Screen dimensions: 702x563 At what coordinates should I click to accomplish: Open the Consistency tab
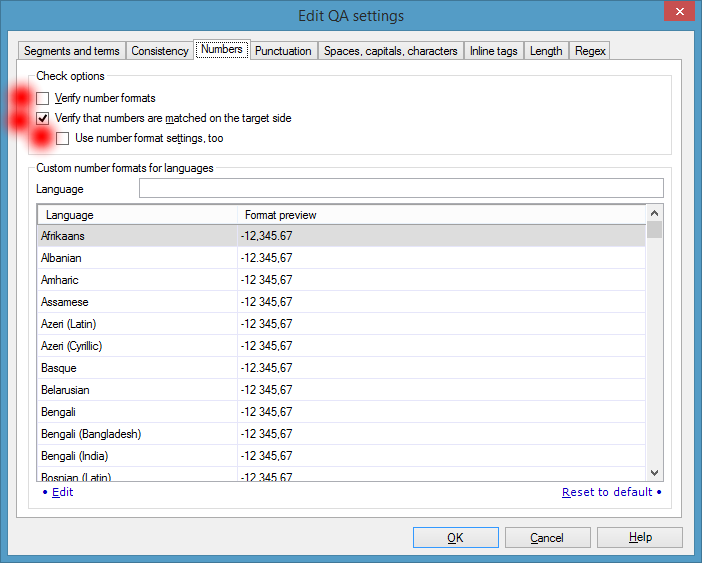point(159,51)
